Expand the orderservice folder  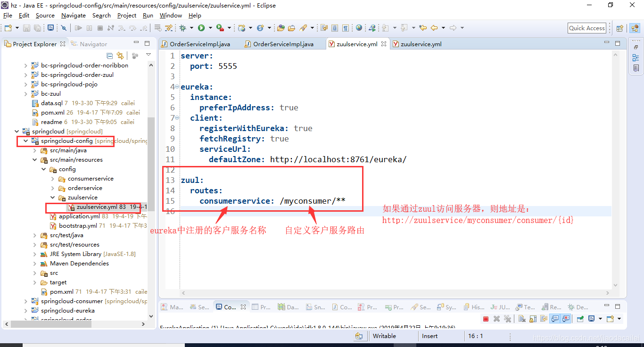(52, 188)
